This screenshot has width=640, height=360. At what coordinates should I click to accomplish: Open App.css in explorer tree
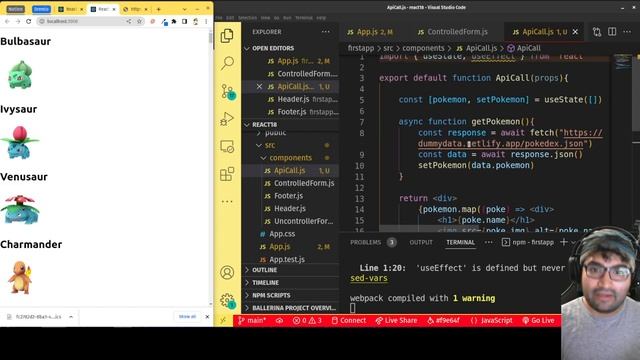coord(282,234)
